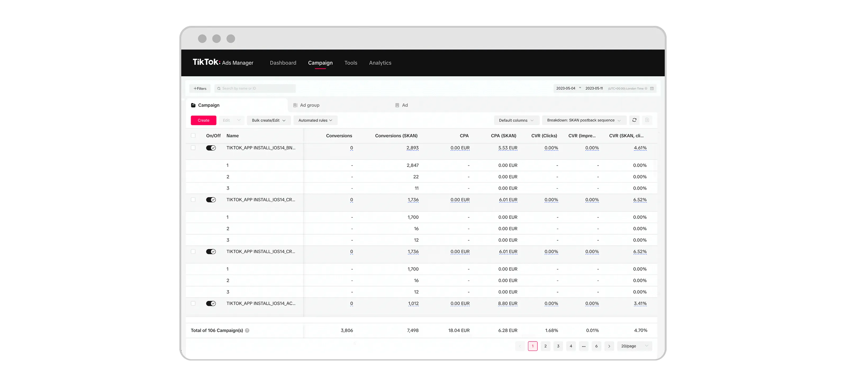Click the pagination ellipsis button
868x388 pixels.
point(584,346)
